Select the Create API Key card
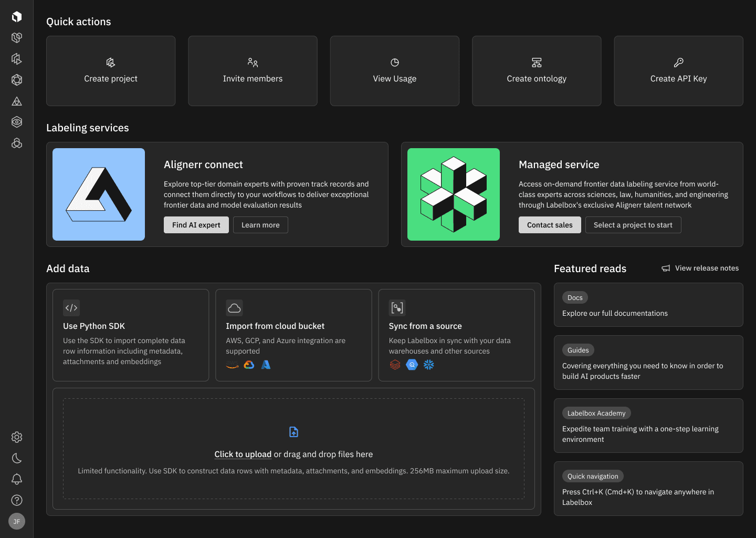The image size is (756, 538). pyautogui.click(x=678, y=71)
